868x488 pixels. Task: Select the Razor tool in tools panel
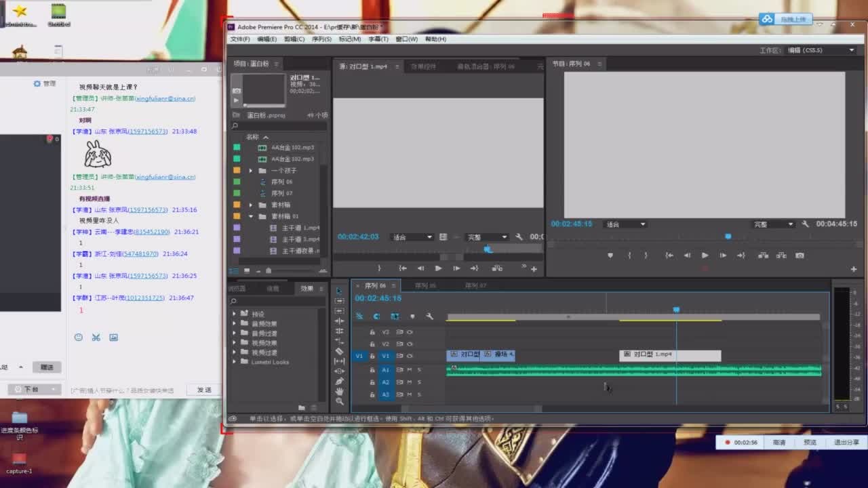point(339,351)
